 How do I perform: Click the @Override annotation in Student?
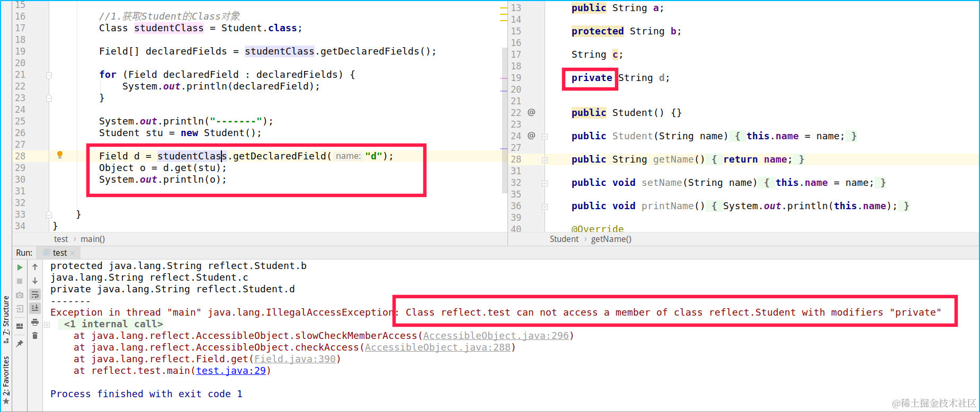598,229
